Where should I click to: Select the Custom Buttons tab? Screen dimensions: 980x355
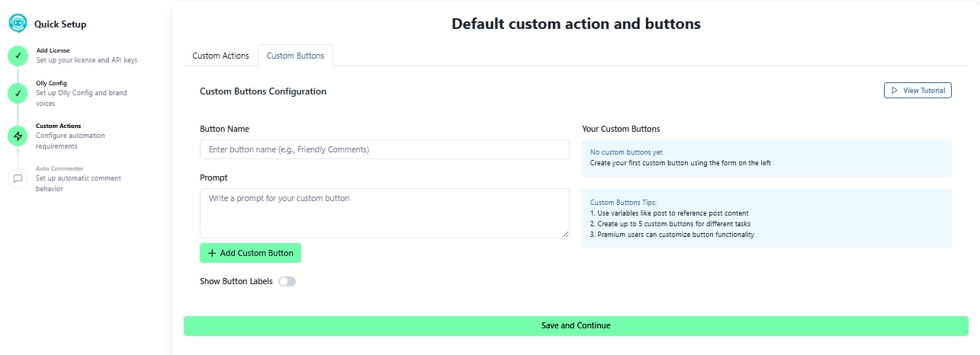(x=295, y=56)
